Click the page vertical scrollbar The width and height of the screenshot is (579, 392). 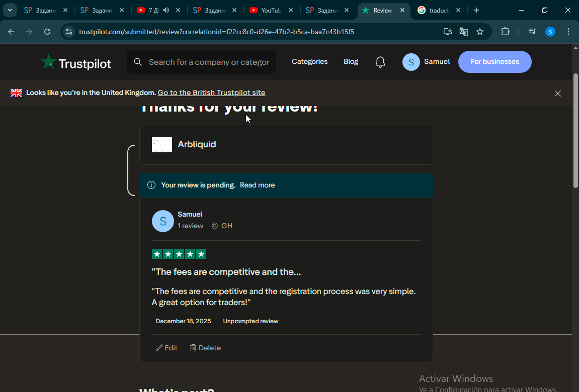click(x=575, y=131)
